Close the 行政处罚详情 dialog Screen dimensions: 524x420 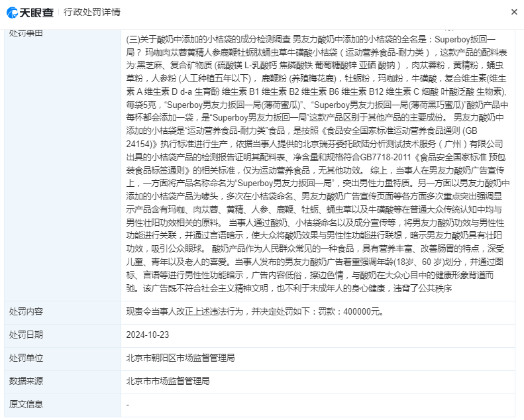point(514,12)
